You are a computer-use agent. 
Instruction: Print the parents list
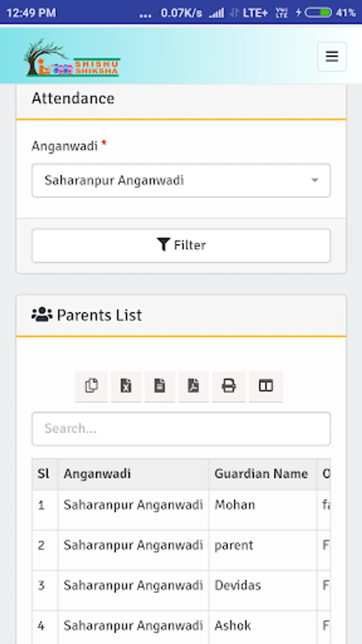(x=228, y=386)
